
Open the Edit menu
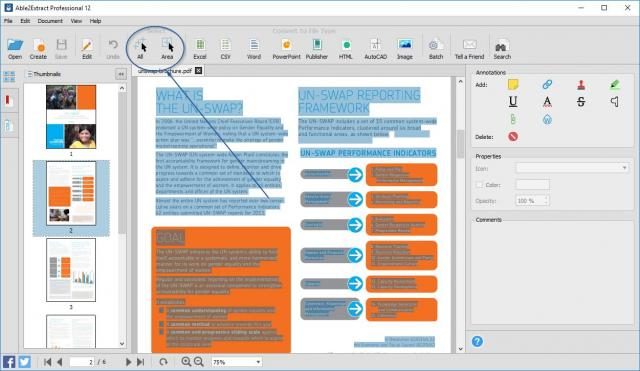coord(25,21)
